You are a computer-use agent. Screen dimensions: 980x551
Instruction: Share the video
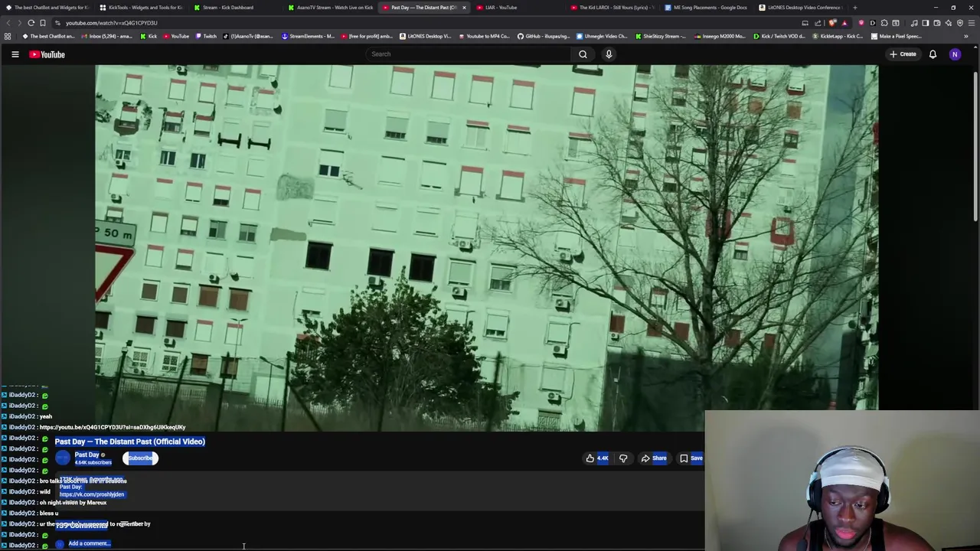tap(654, 458)
